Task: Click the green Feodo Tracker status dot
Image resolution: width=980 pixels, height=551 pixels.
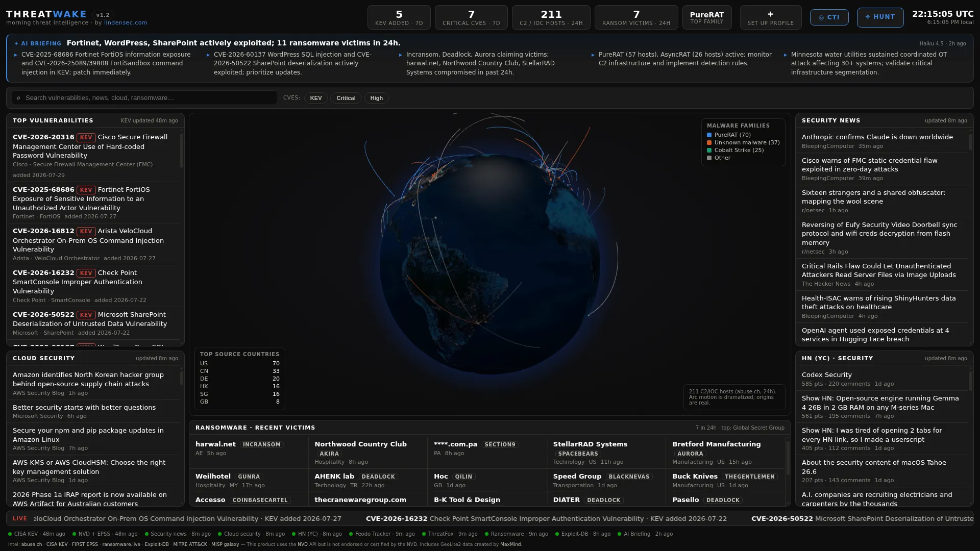Action: (x=351, y=534)
